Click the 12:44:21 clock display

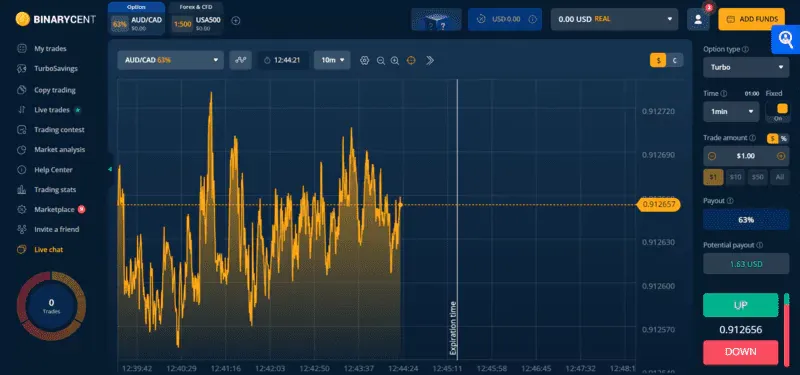283,60
